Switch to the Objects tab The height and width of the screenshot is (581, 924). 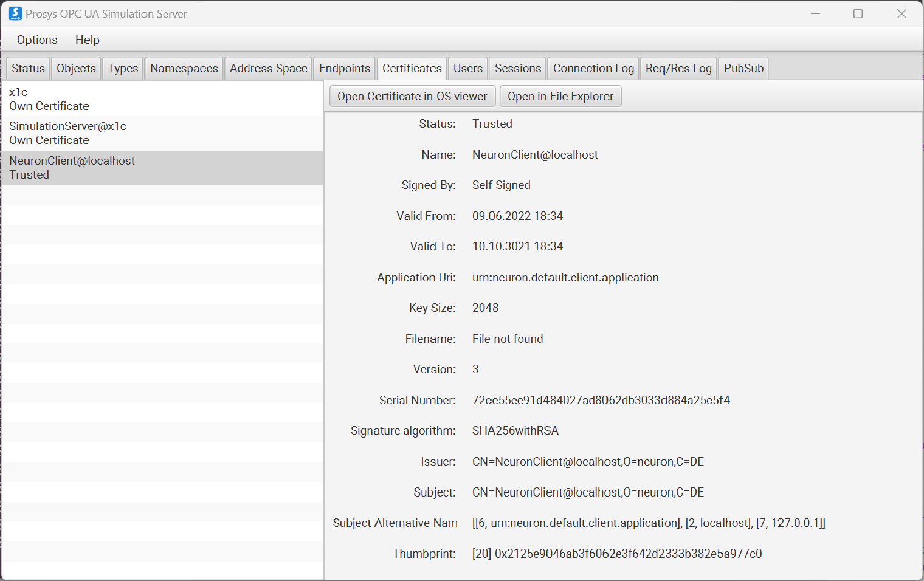[x=76, y=68]
